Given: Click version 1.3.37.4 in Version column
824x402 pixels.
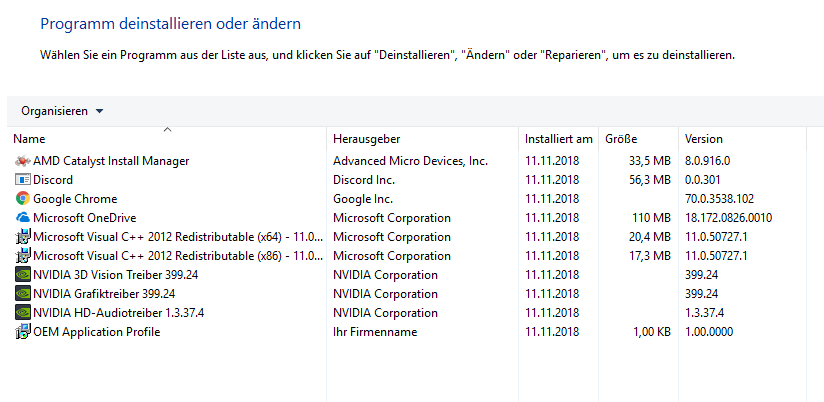Looking at the screenshot, I should coord(704,313).
